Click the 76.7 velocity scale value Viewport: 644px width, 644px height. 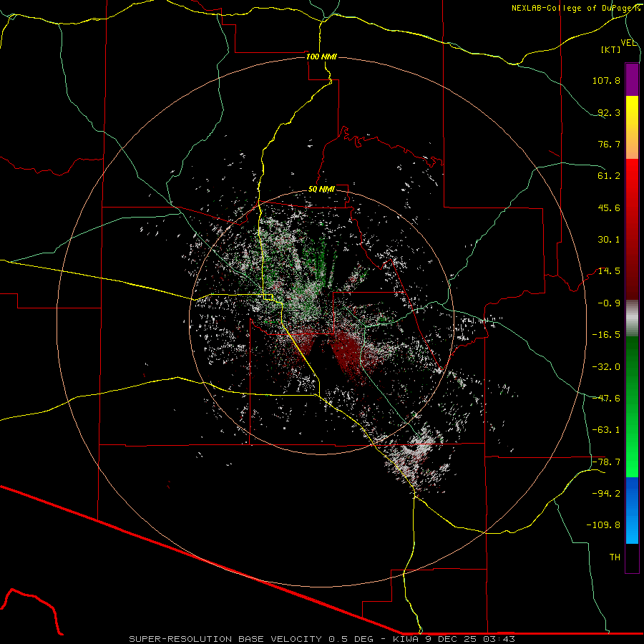pyautogui.click(x=609, y=144)
